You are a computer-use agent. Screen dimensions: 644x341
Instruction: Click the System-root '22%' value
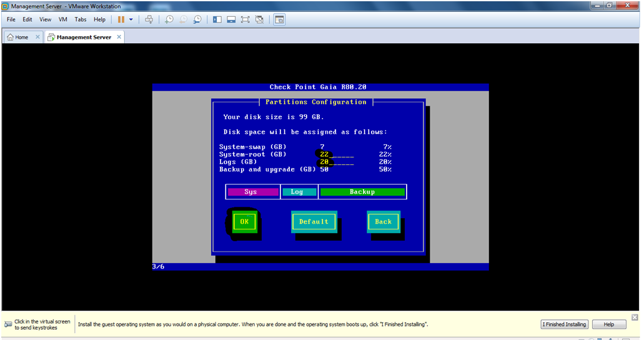click(385, 154)
